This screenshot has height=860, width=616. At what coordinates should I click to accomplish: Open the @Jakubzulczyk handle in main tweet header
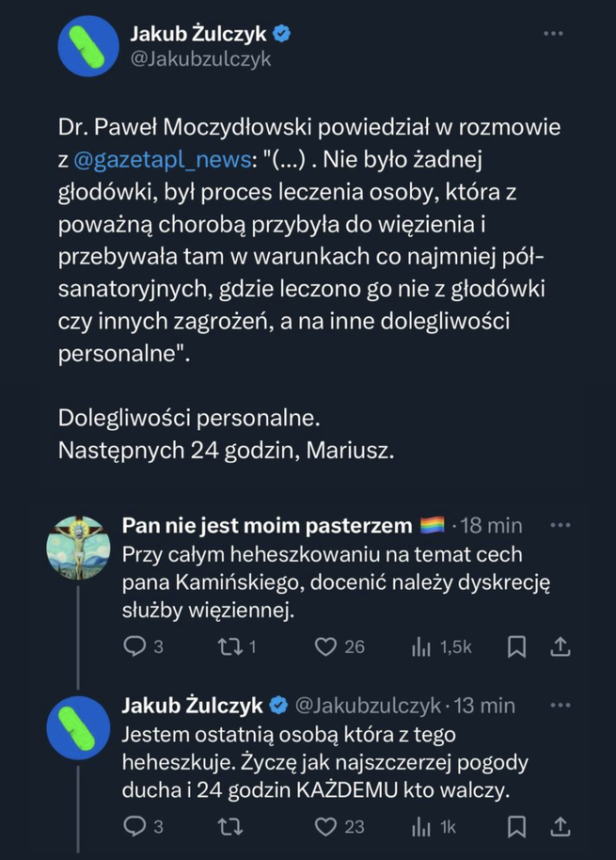[x=199, y=59]
